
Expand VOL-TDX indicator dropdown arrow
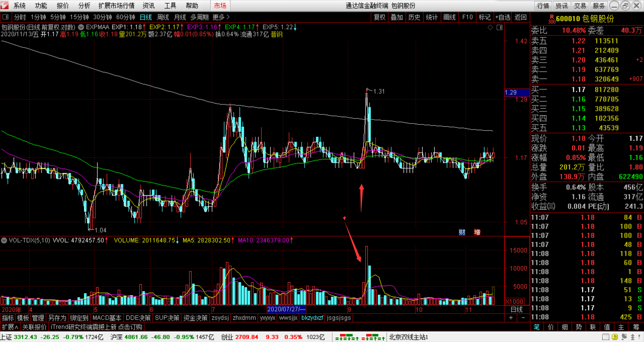(4, 240)
